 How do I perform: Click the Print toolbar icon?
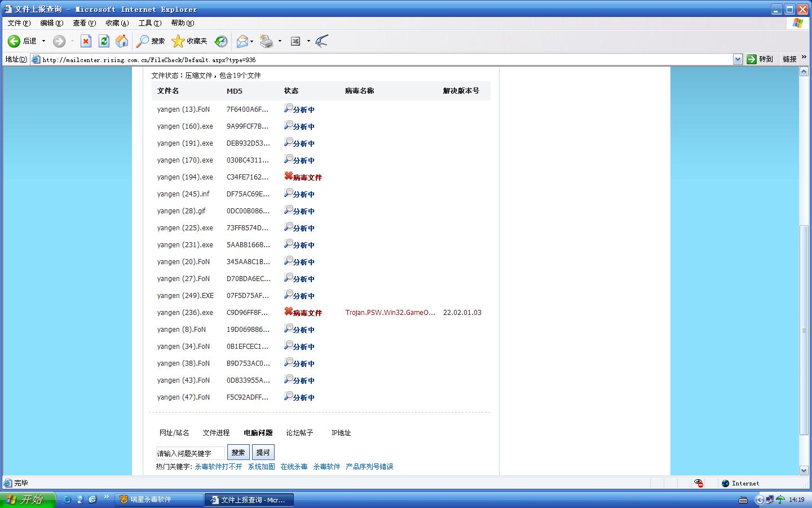point(267,41)
